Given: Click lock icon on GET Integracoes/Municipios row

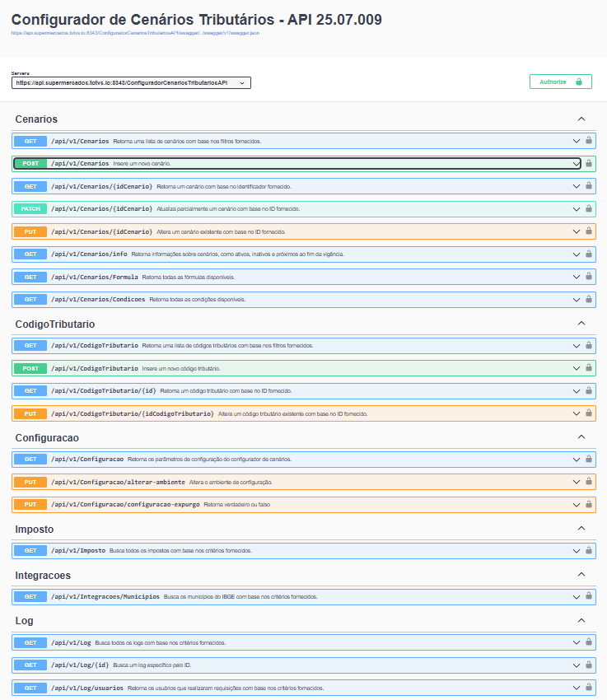Looking at the screenshot, I should 589,596.
